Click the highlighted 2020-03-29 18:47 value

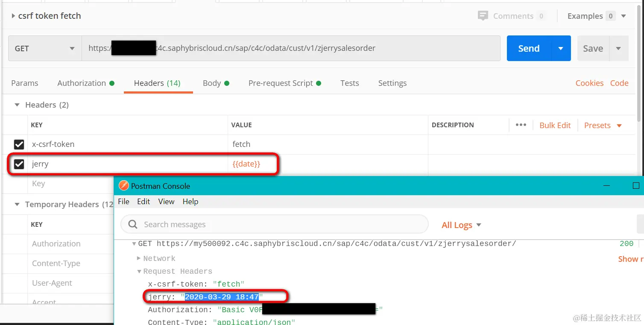(x=222, y=297)
